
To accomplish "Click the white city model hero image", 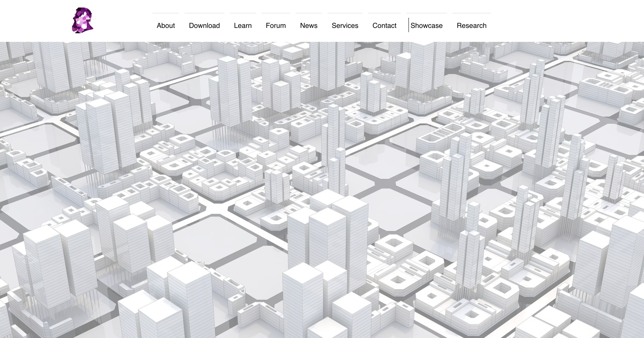I will 322,190.
